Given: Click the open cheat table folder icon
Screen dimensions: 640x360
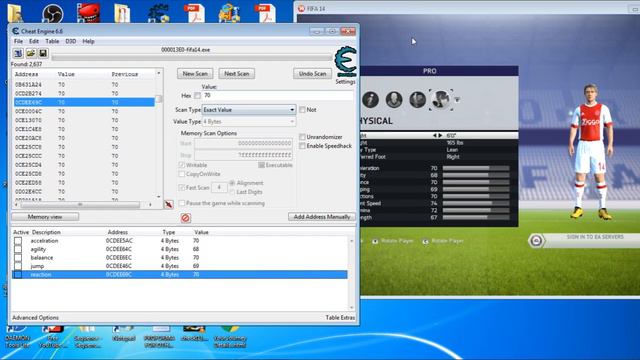Looking at the screenshot, I should coord(31,53).
